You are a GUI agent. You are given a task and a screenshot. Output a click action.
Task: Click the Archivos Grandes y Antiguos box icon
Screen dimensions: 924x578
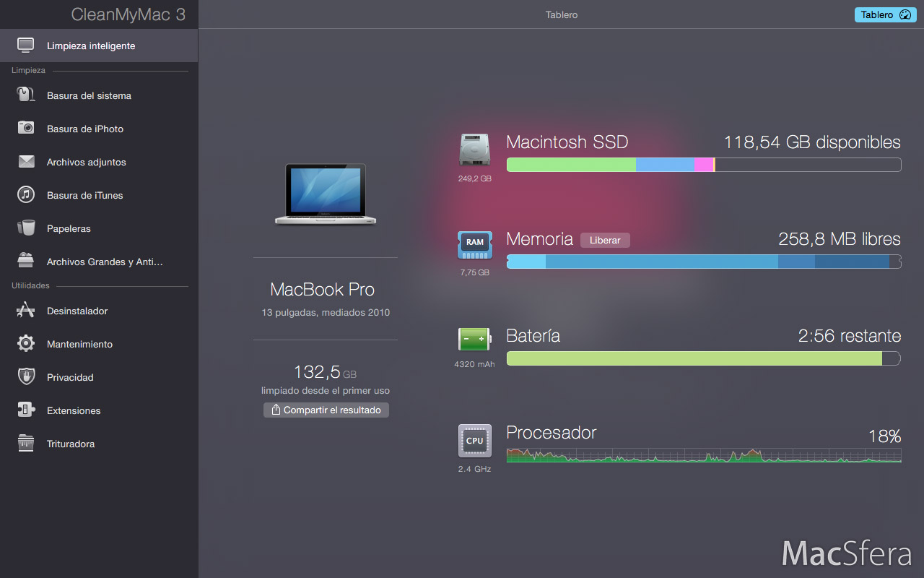pos(26,262)
